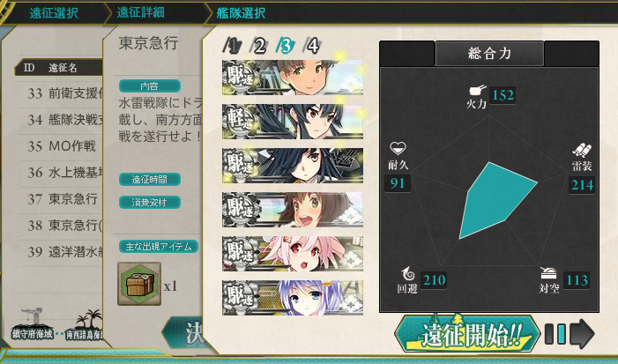This screenshot has height=364, width=618.
Task: Open the 遠征詳細 breadcrumb tab
Action: point(141,12)
